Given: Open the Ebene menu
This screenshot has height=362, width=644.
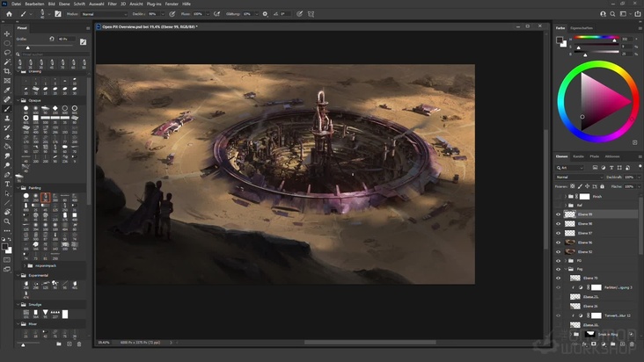Looking at the screenshot, I should click(64, 4).
